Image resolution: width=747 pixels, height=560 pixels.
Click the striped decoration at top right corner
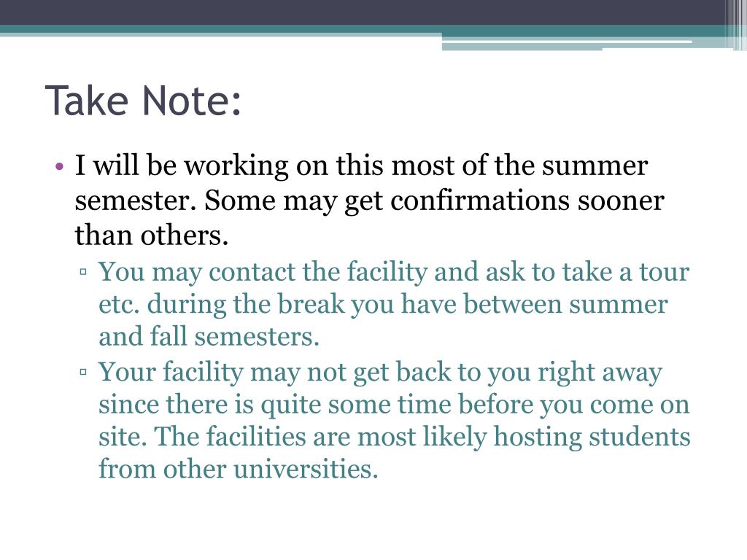pos(735,25)
